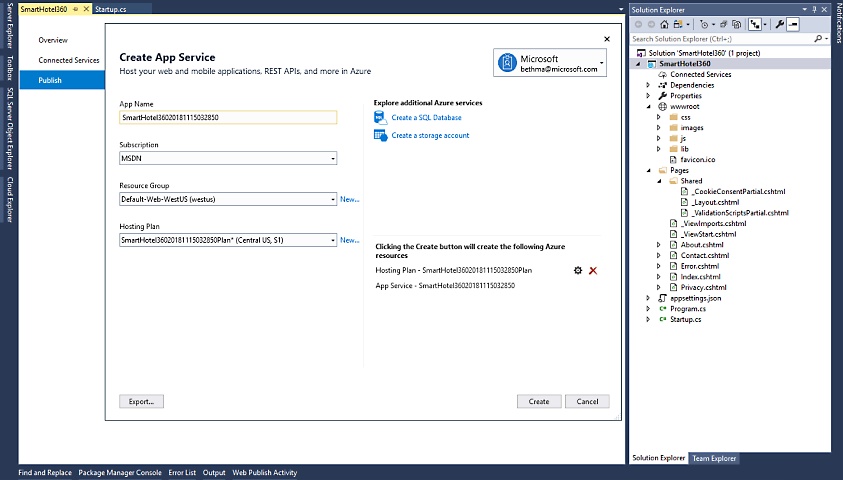843x480 pixels.
Task: Open the Team Explorer tab
Action: click(714, 458)
